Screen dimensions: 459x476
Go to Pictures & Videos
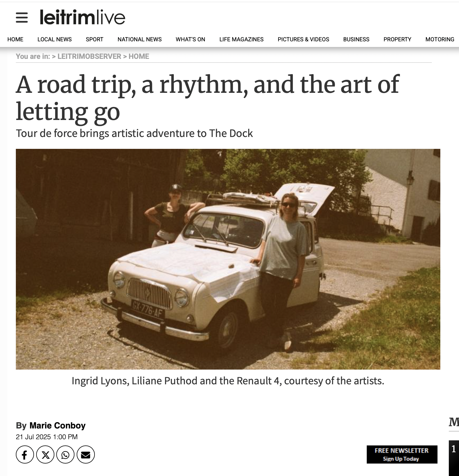(303, 39)
